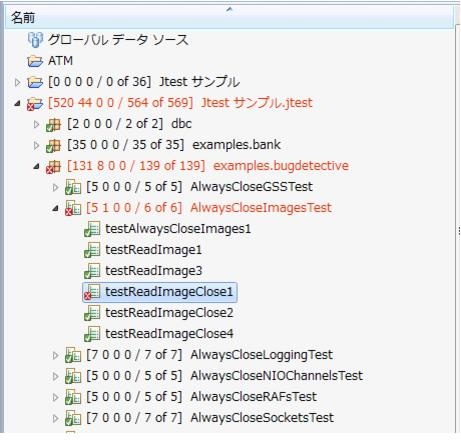The width and height of the screenshot is (461, 446).
Task: Select testReadImageClose4 test case
Action: point(169,334)
